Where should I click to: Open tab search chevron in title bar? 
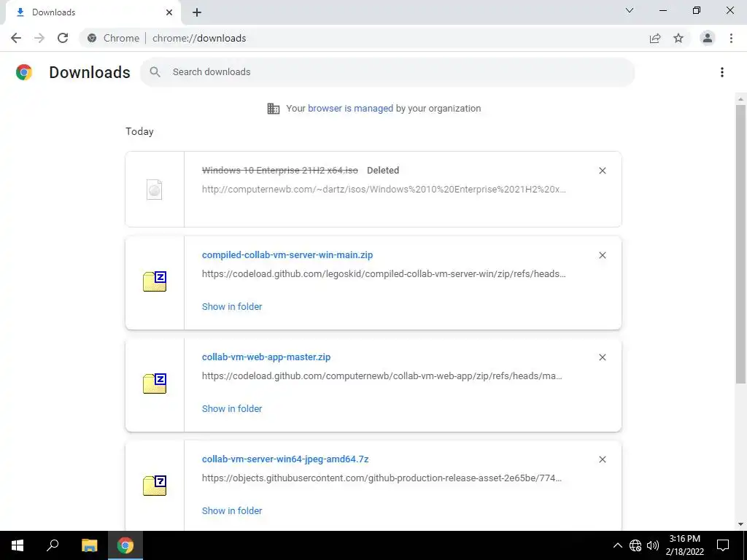tap(630, 10)
